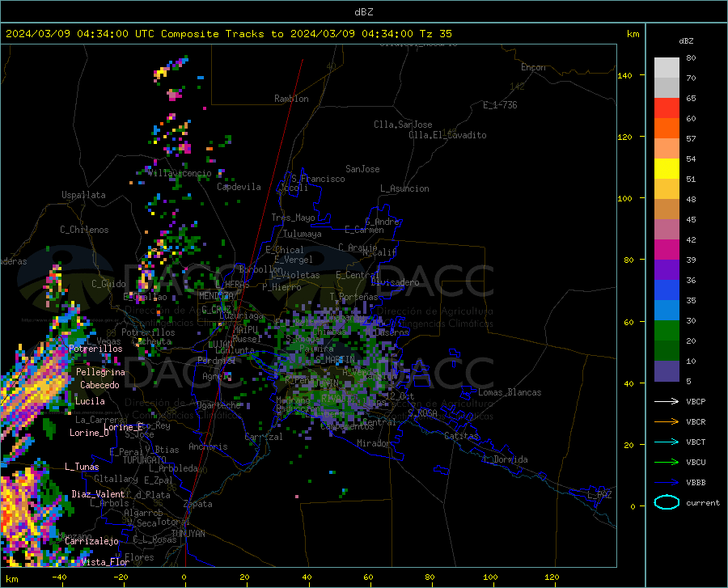Click the TUPUNGATO map label
Screen dimensions: 728x588
point(145,460)
